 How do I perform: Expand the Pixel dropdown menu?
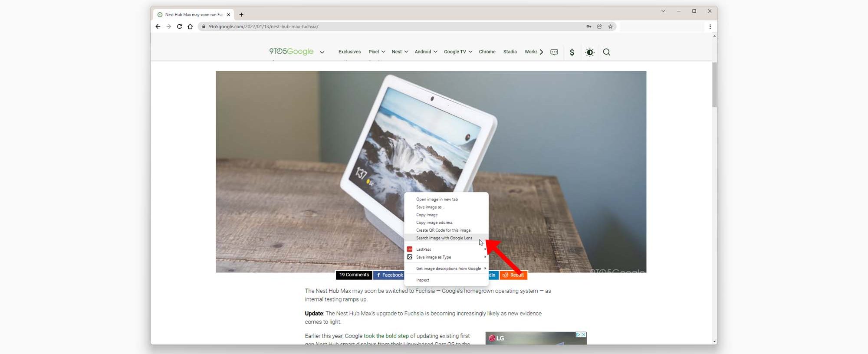[x=376, y=52]
